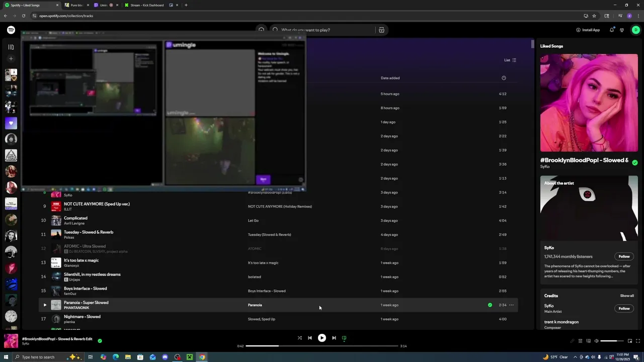Toggle shuffle in the player bar

click(x=299, y=338)
